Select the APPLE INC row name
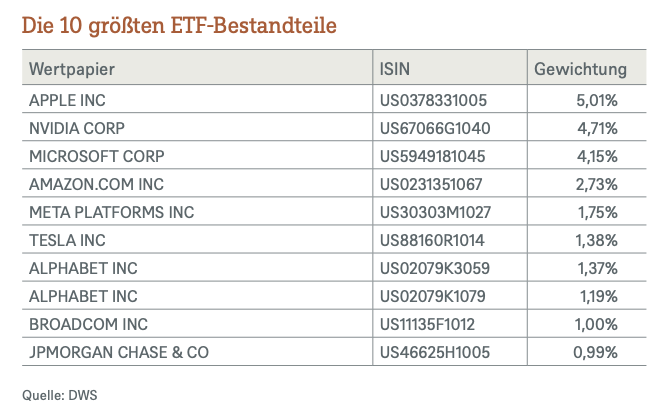Screen dimensions: 672x420 point(68,101)
